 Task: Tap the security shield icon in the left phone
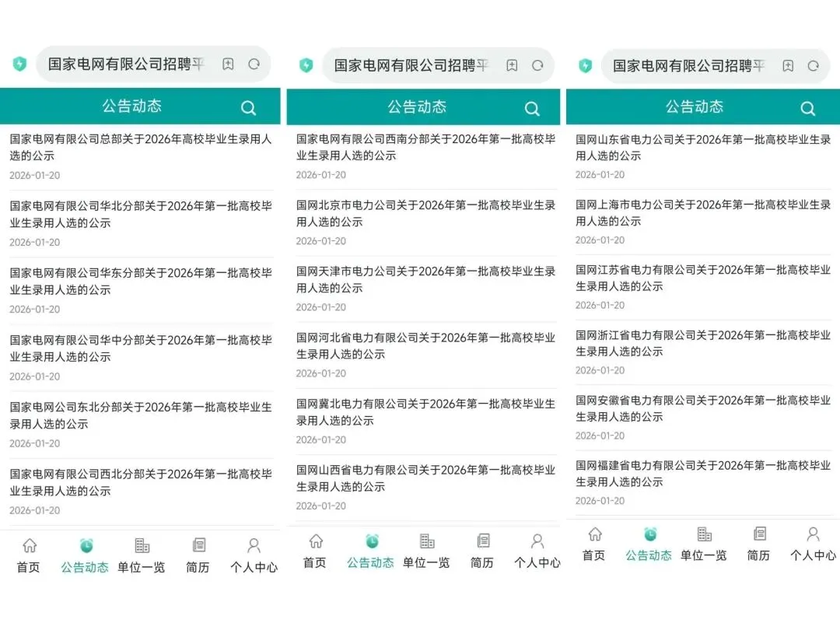(x=19, y=65)
